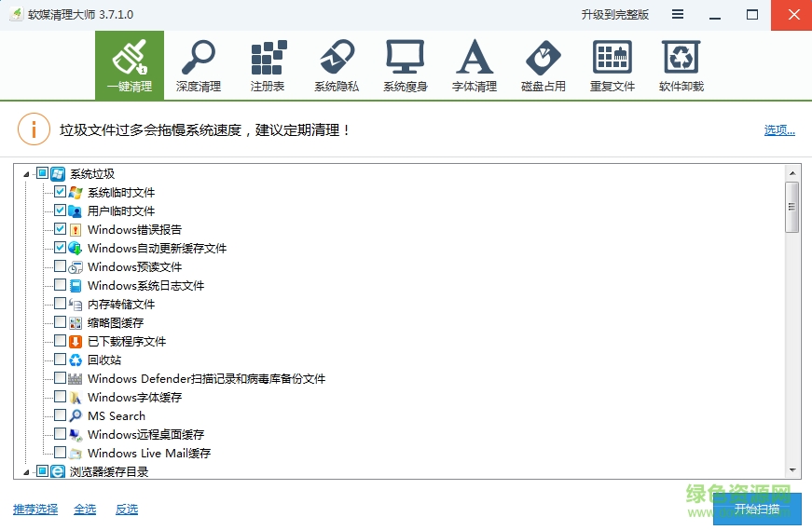Click the Windows系统日志文件 book icon
Image resolution: width=812 pixels, height=530 pixels.
(76, 286)
